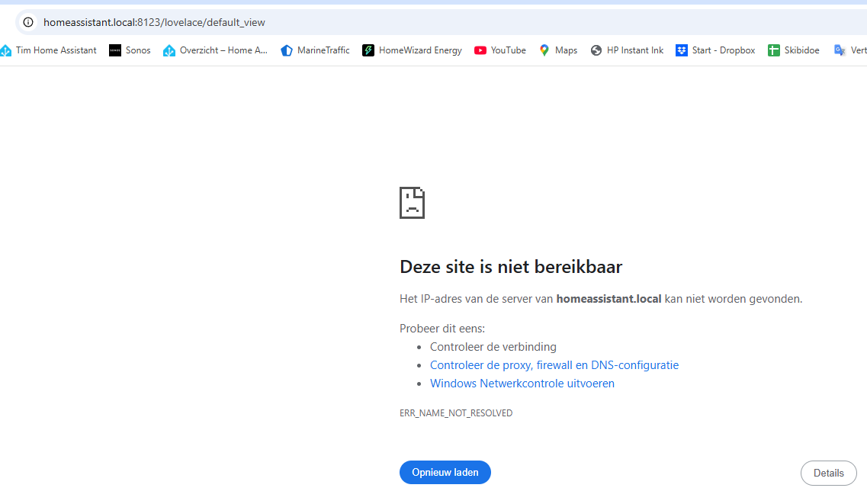Open the HomeWizard Energy bookmark label
The height and width of the screenshot is (504, 867).
[420, 50]
